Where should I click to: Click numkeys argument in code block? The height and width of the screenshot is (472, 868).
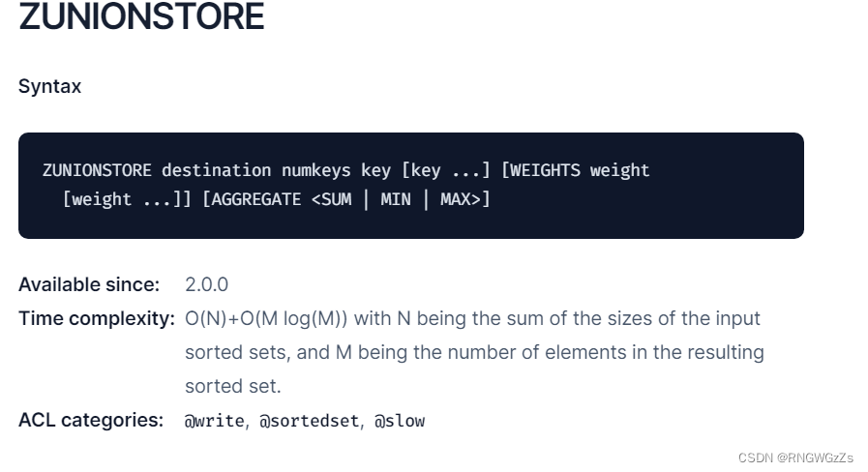316,170
